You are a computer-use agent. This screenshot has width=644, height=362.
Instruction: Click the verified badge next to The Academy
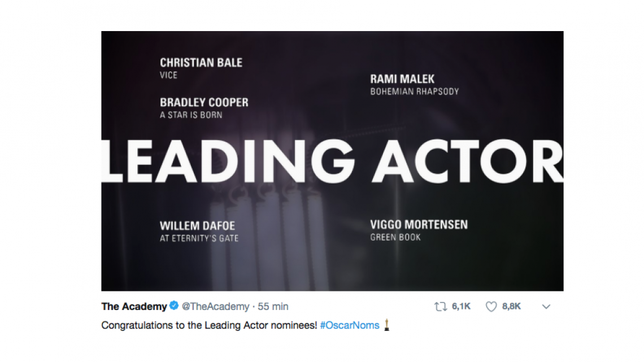pos(173,307)
